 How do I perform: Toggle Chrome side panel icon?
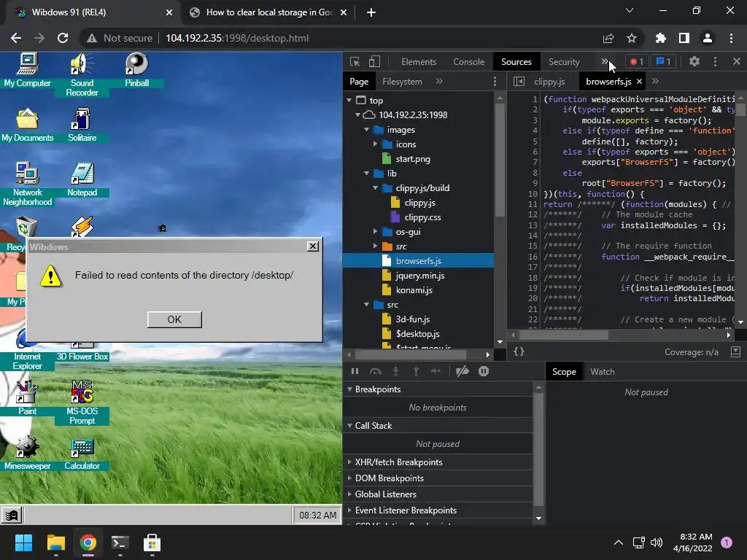[684, 38]
